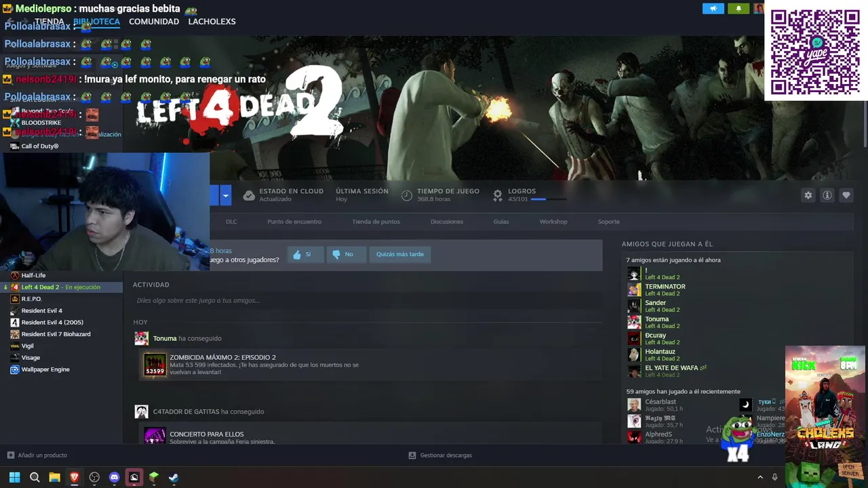Click the cloud status icon
The width and height of the screenshot is (868, 488).
tap(249, 195)
